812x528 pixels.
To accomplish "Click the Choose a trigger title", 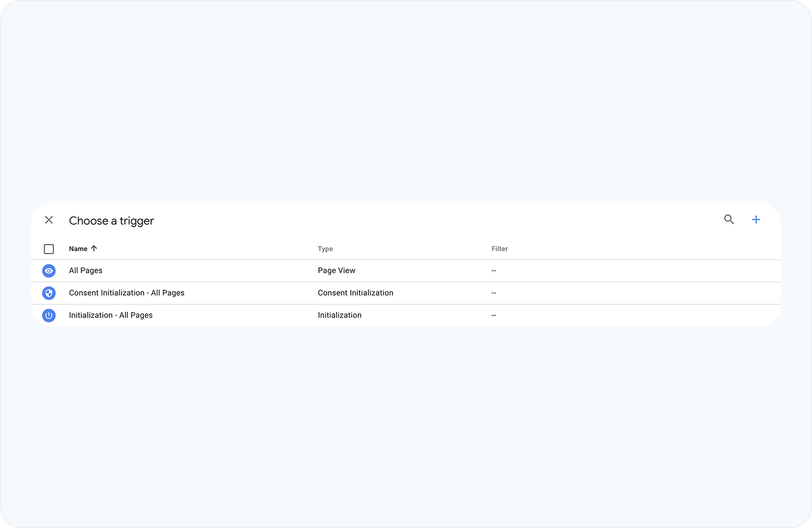I will tap(111, 221).
